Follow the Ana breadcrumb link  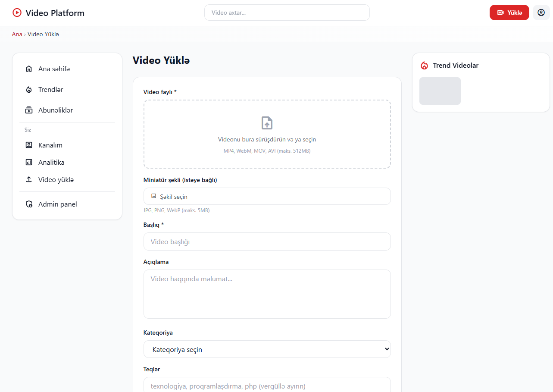tap(17, 34)
